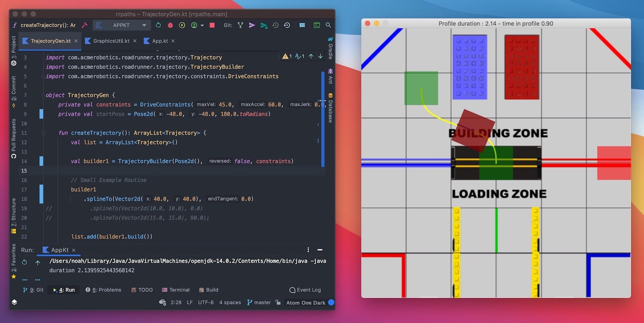Fold the createTrajectory function at line 11
Image resolution: width=644 pixels, height=323 pixels.
pyautogui.click(x=43, y=133)
